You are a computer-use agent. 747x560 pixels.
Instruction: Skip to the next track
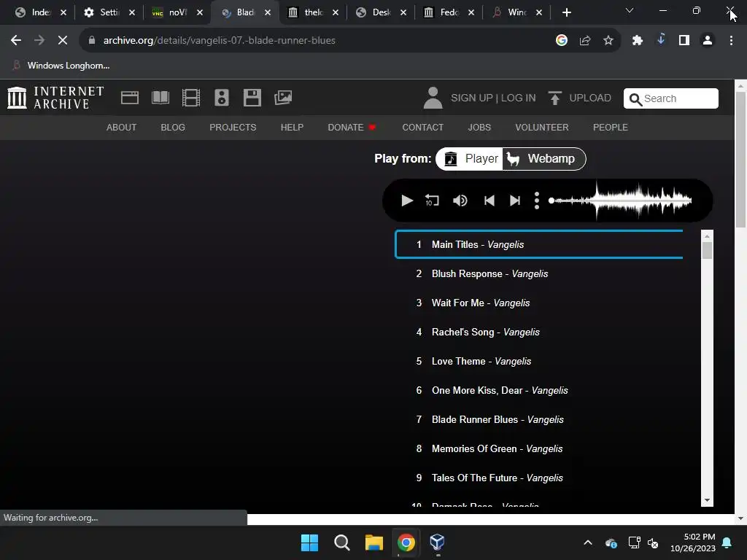pos(515,201)
